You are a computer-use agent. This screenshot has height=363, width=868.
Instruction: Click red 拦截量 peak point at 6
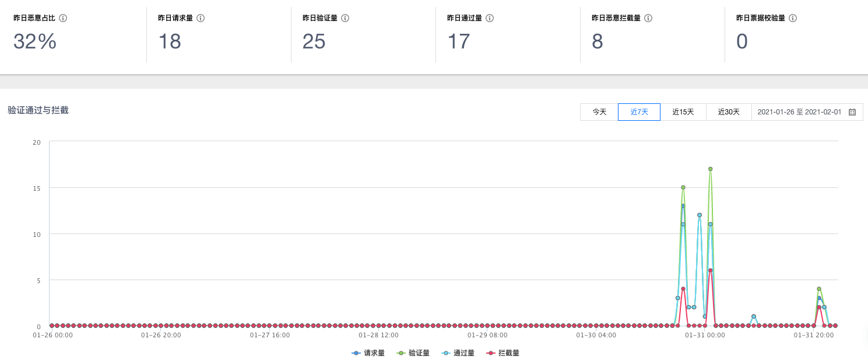[711, 271]
